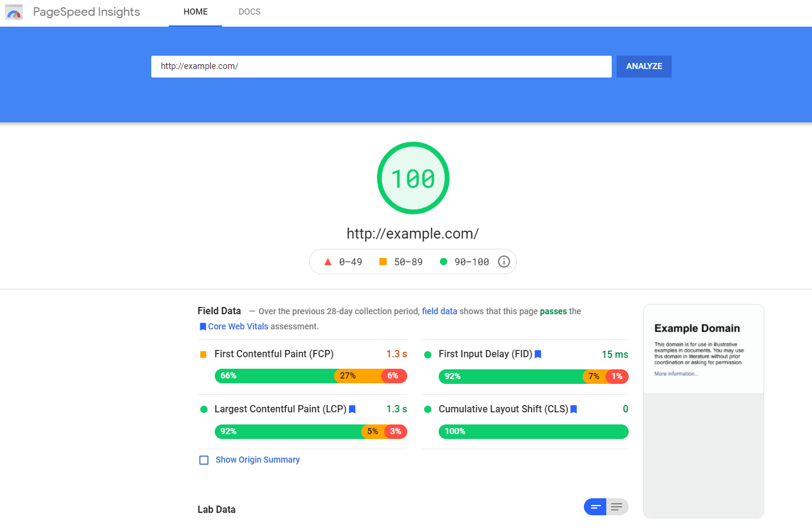Click the PageSpeed Insights logo icon

click(x=13, y=12)
